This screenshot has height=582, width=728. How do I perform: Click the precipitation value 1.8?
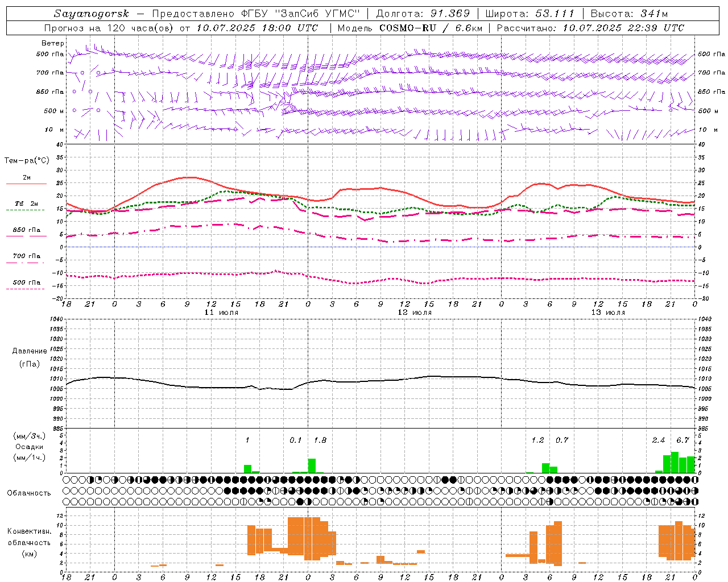[x=320, y=440]
